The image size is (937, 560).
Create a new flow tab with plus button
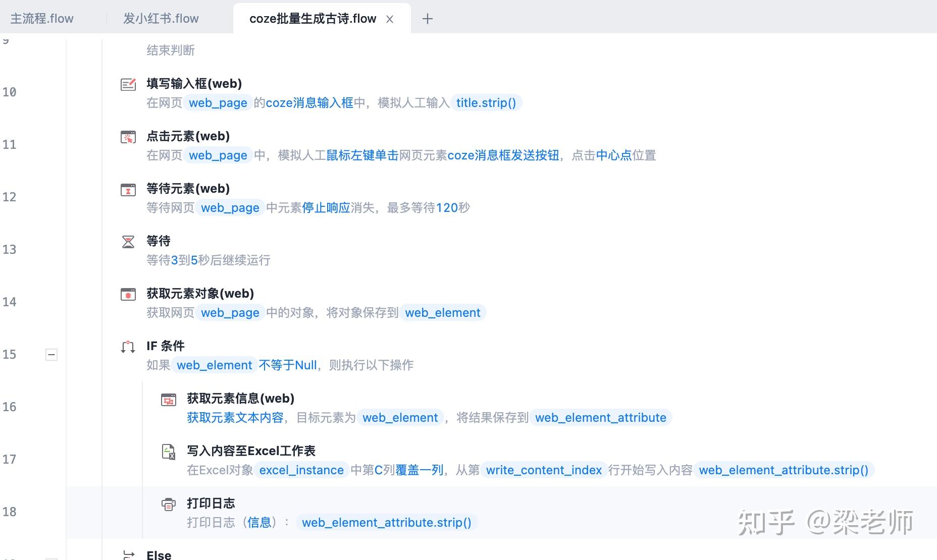coord(428,19)
